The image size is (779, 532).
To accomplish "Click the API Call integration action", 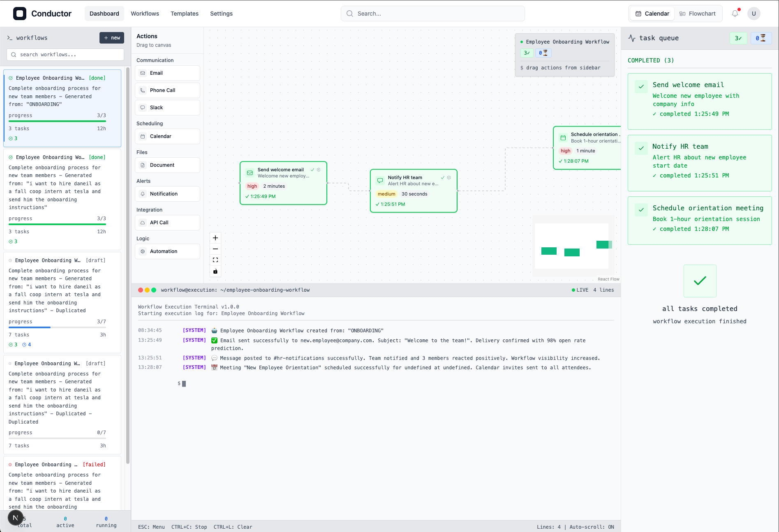I will point(167,222).
